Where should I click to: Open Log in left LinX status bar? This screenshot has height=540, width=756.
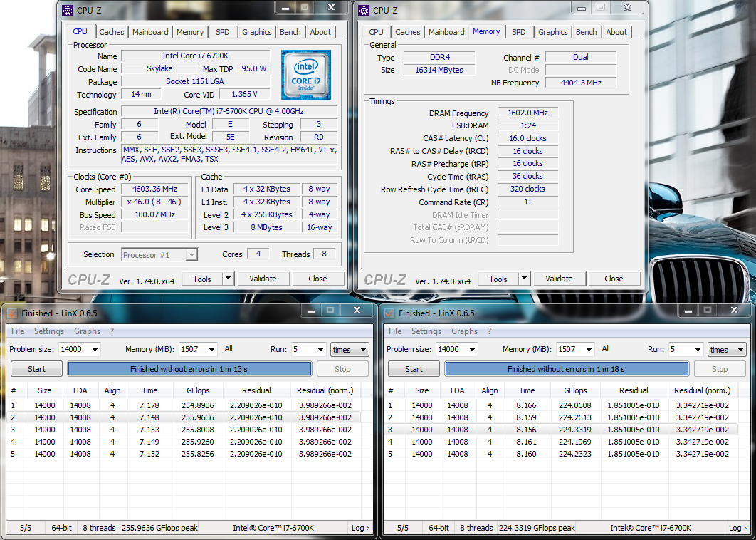point(360,528)
